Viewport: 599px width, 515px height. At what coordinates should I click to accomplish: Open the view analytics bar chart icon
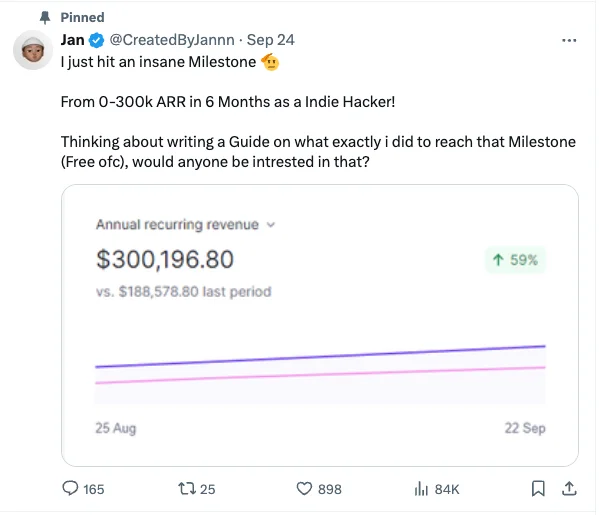pos(421,489)
